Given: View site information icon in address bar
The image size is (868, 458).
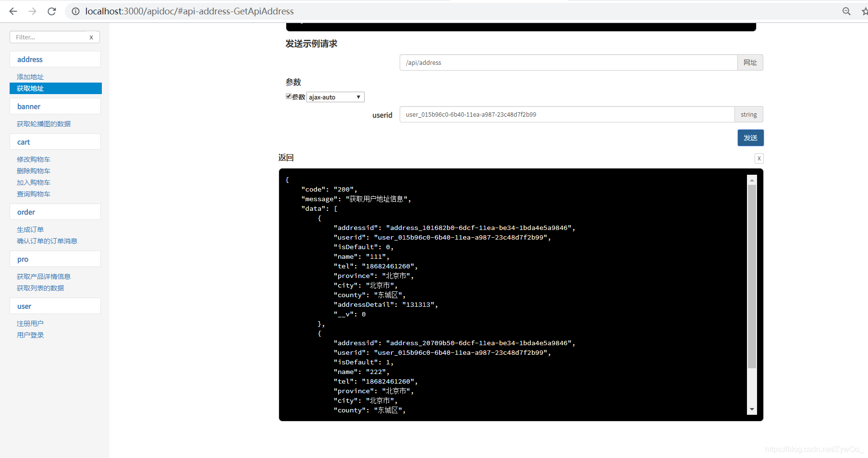Looking at the screenshot, I should 75,11.
